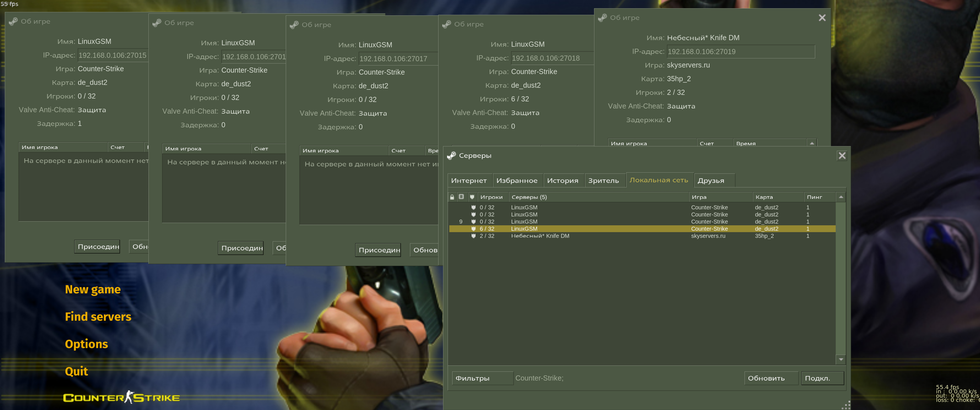The height and width of the screenshot is (410, 980).
Task: Refresh the list with Обновить in the Серверы window
Action: (x=771, y=378)
